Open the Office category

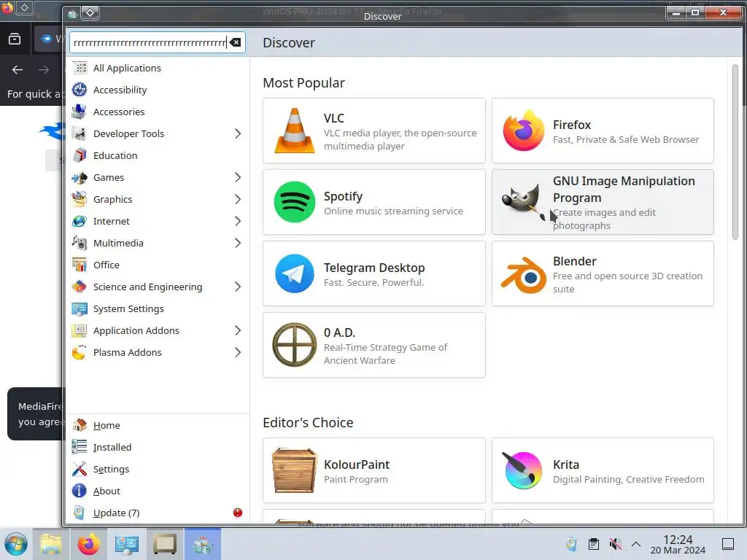click(x=158, y=265)
